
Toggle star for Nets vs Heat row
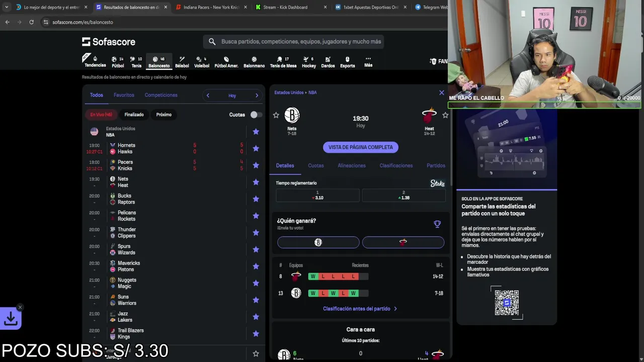coord(256,182)
